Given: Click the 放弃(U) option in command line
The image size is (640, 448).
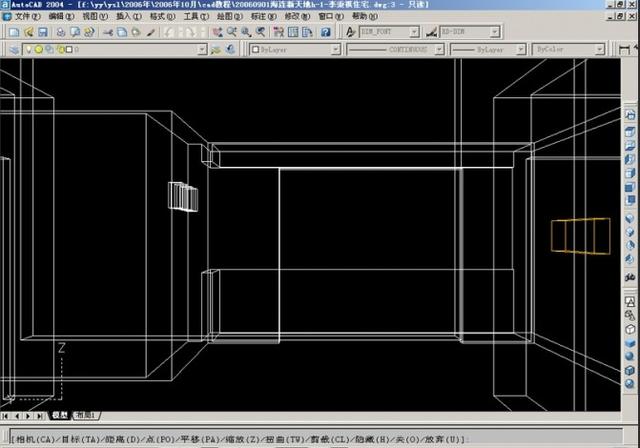Looking at the screenshot, I should [442, 439].
